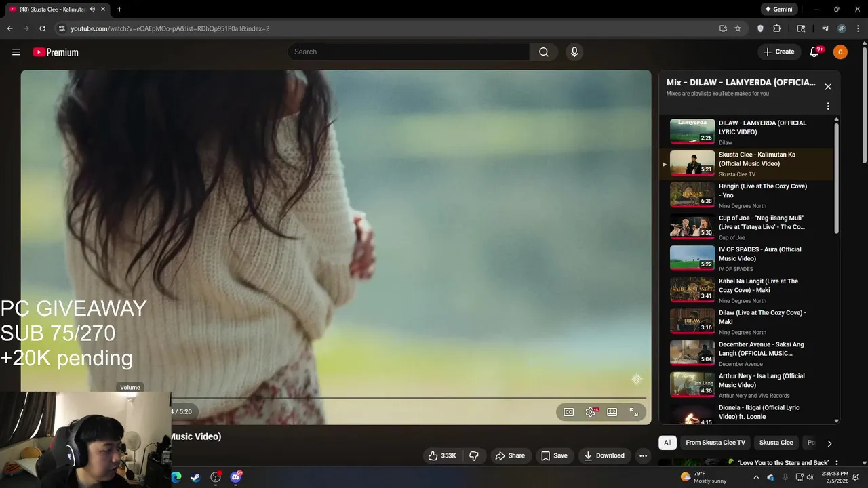868x488 pixels.
Task: Play Cup of Joe Nag-iisang Muli
Action: (x=746, y=227)
